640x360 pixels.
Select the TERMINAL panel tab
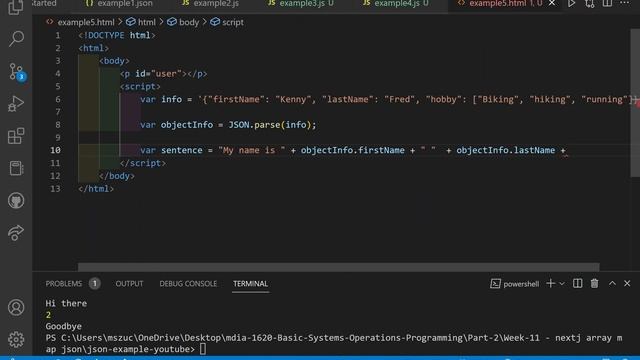250,284
